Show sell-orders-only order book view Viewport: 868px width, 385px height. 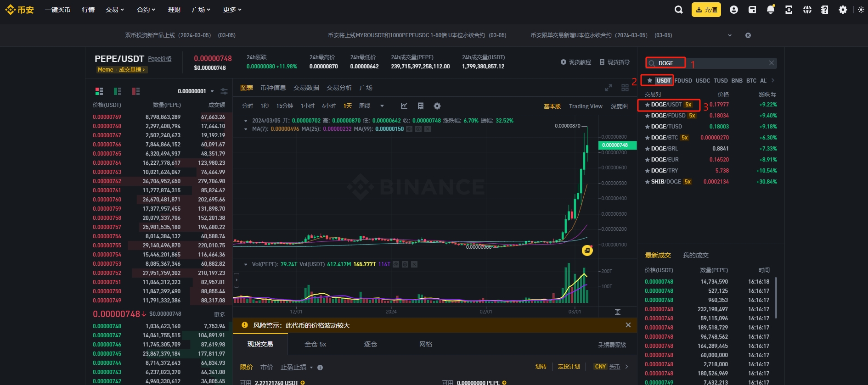click(136, 91)
